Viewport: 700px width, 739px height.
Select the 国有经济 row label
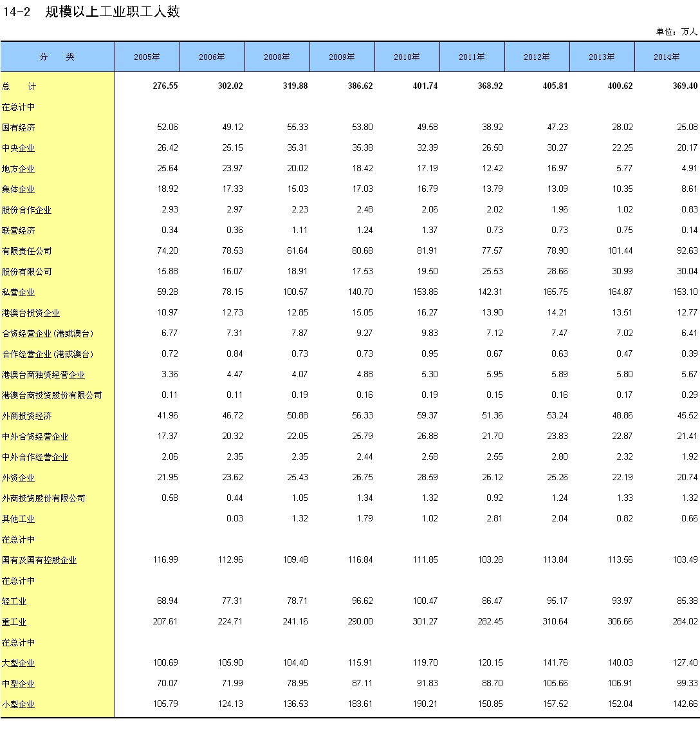pos(19,127)
